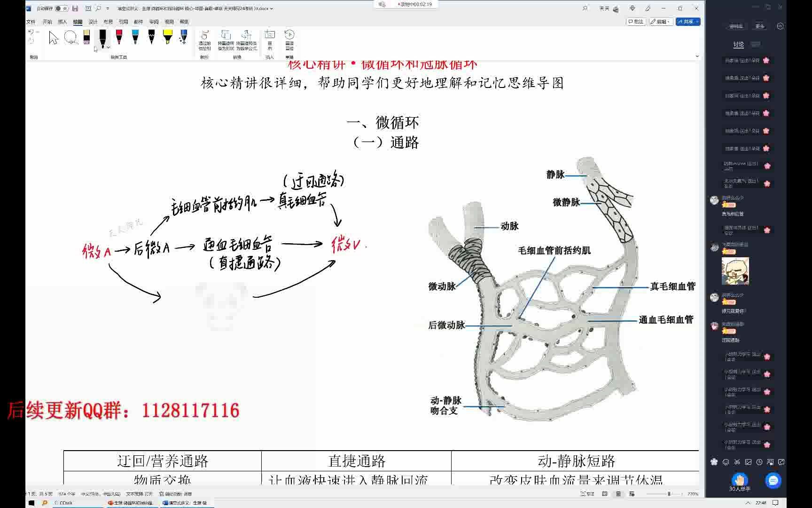Switch to the 视图 ribbon tab
812x508 pixels.
pyautogui.click(x=169, y=22)
